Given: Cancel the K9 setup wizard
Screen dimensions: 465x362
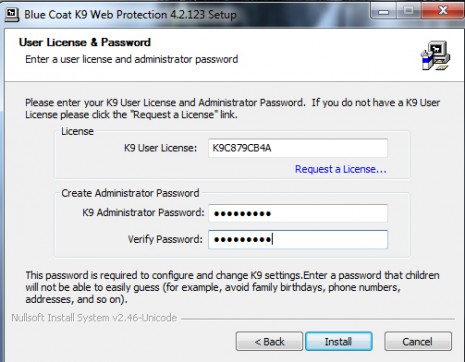Looking at the screenshot, I should click(x=418, y=341).
